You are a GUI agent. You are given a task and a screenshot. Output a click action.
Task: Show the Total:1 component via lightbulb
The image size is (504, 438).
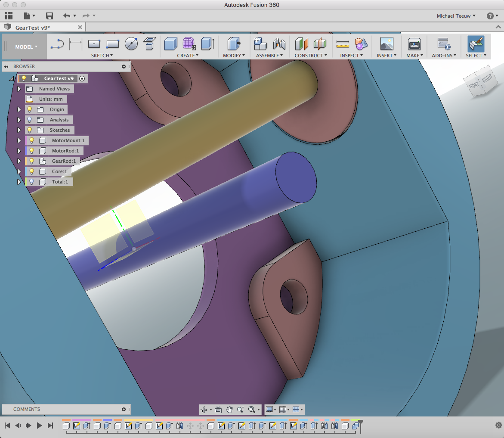point(31,182)
